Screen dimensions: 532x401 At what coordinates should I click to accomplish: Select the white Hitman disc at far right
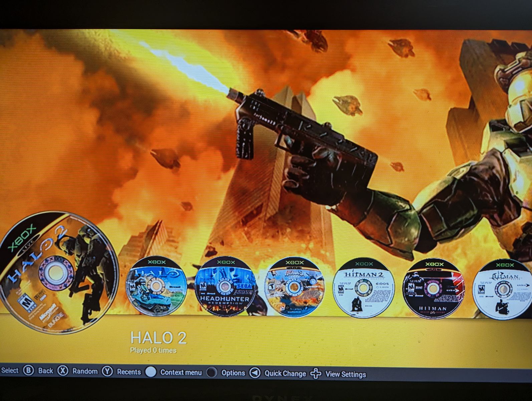[x=503, y=289]
